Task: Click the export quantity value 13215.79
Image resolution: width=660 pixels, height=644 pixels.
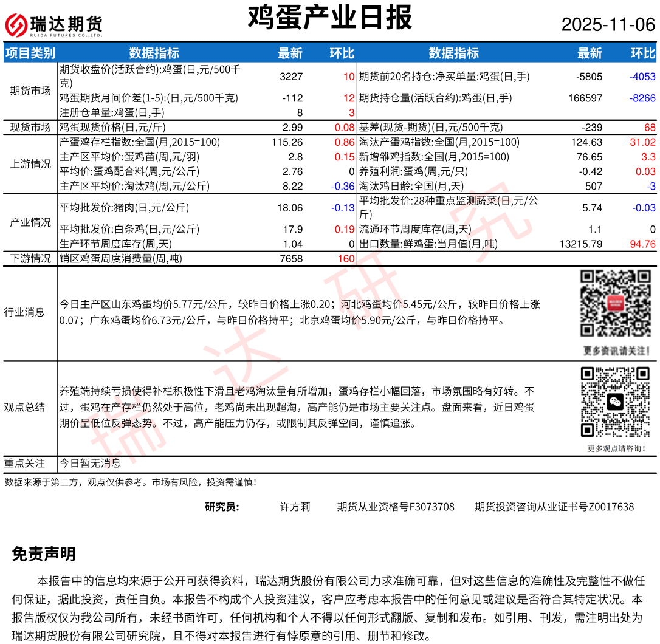Action: click(580, 244)
